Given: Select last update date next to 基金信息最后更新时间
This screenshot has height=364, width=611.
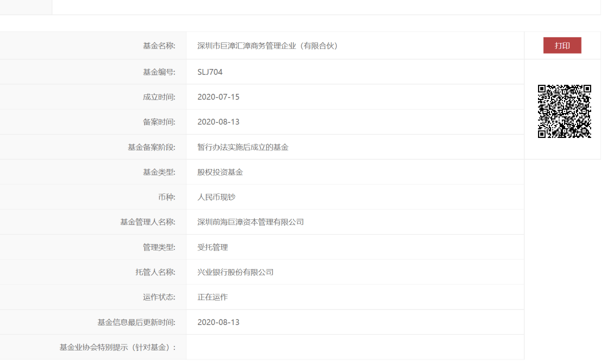Looking at the screenshot, I should [218, 322].
